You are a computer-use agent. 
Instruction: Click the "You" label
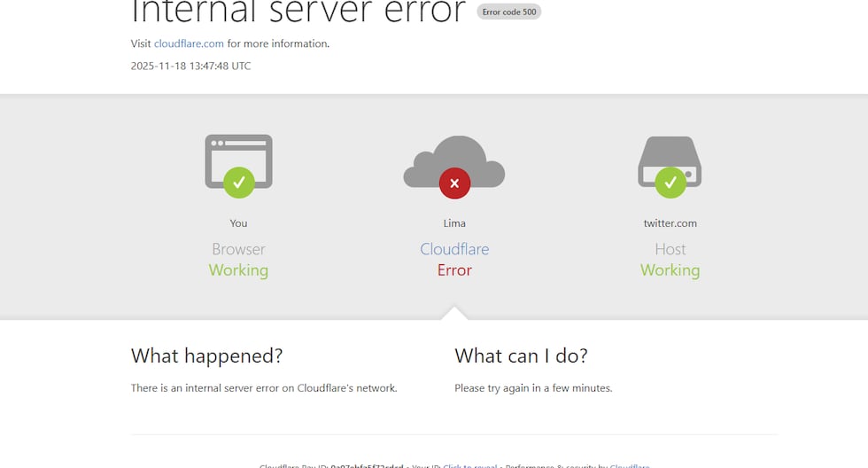click(x=238, y=223)
